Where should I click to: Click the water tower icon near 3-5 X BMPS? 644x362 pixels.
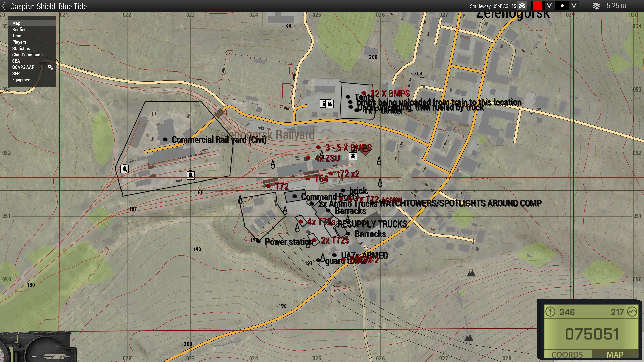click(353, 156)
